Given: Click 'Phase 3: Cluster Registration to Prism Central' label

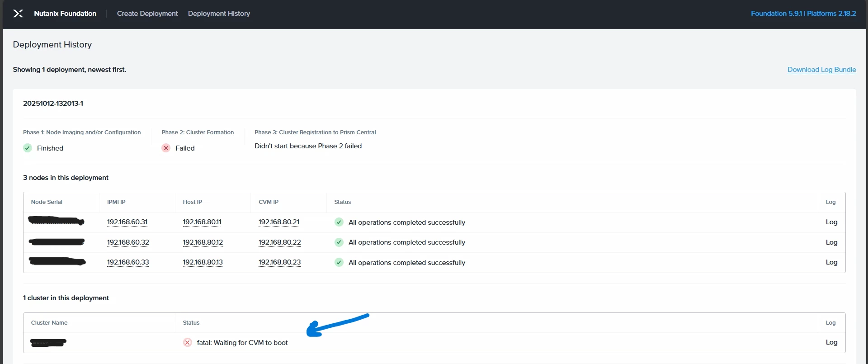Looking at the screenshot, I should tap(315, 132).
